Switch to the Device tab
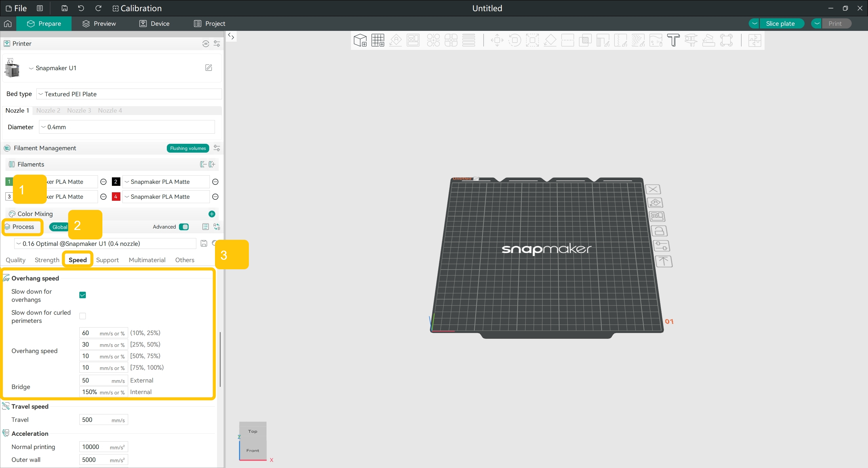Screen dimensions: 868x468 point(155,23)
